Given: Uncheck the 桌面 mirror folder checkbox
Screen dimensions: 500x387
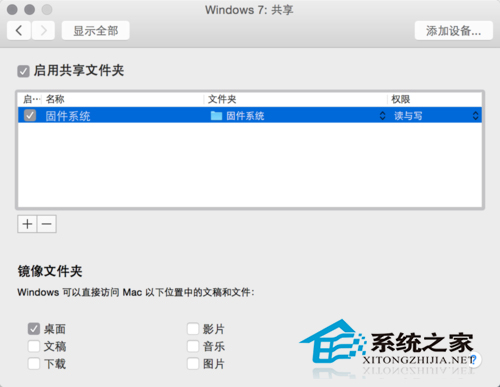Looking at the screenshot, I should click(x=34, y=329).
